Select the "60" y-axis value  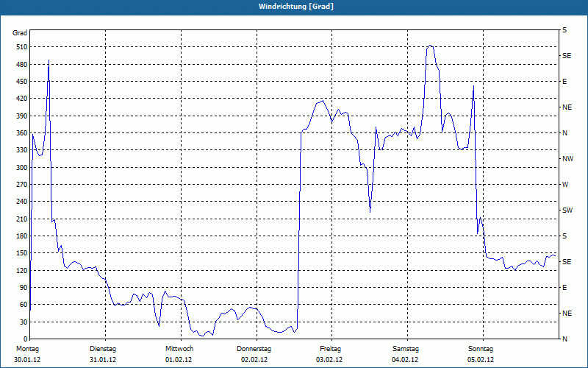pyautogui.click(x=24, y=305)
